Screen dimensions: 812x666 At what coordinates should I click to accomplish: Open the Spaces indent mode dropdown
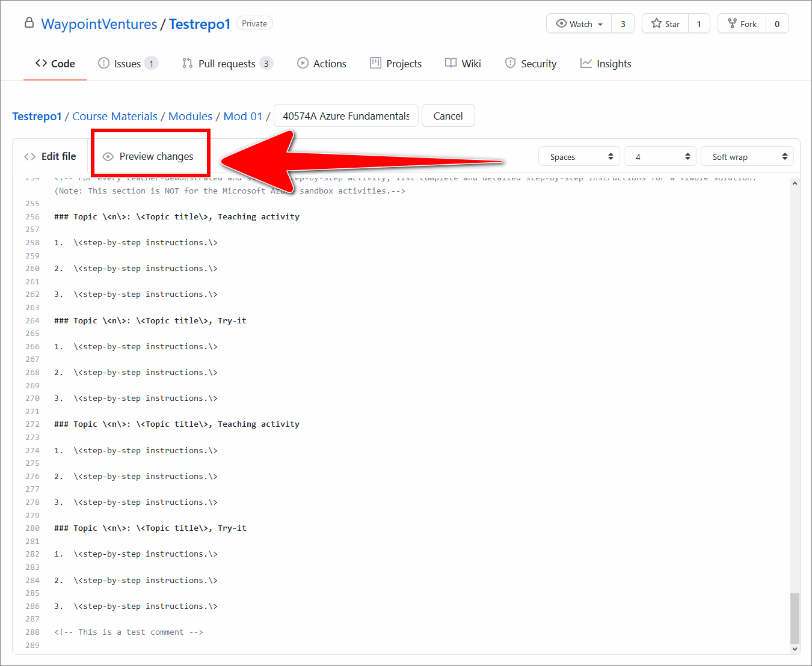[x=579, y=157]
